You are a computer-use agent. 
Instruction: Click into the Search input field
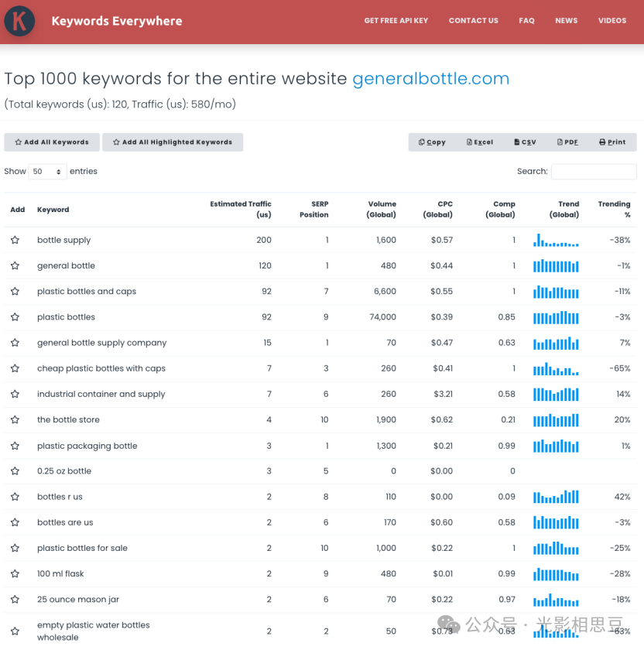pos(593,172)
